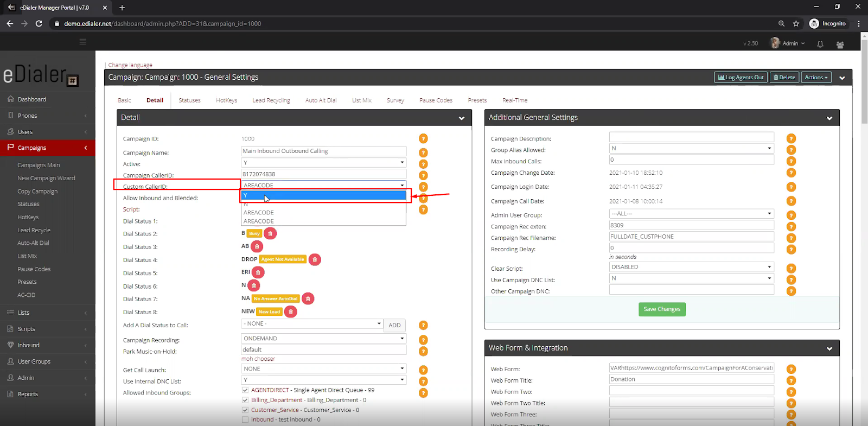Open the Actions dropdown button

tap(816, 77)
